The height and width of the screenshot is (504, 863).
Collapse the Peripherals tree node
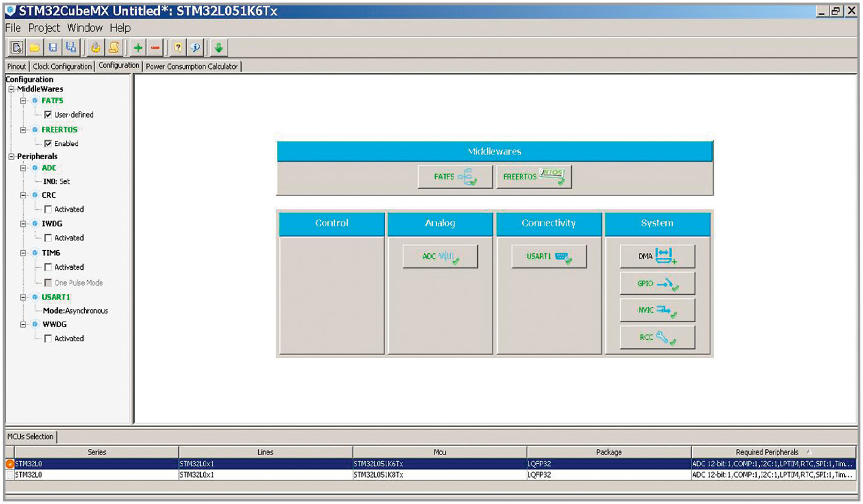[x=12, y=157]
